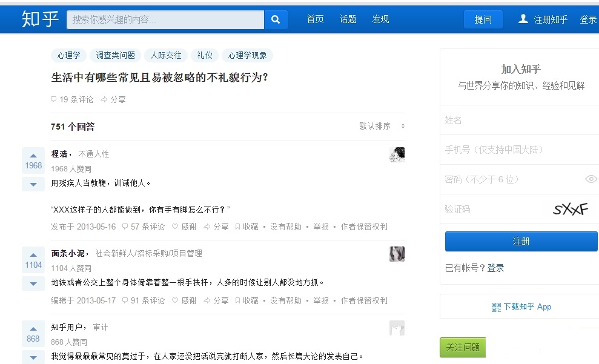This screenshot has width=599, height=364.
Task: Click 作者保留权利 on 程浩's answer
Action: click(x=363, y=227)
